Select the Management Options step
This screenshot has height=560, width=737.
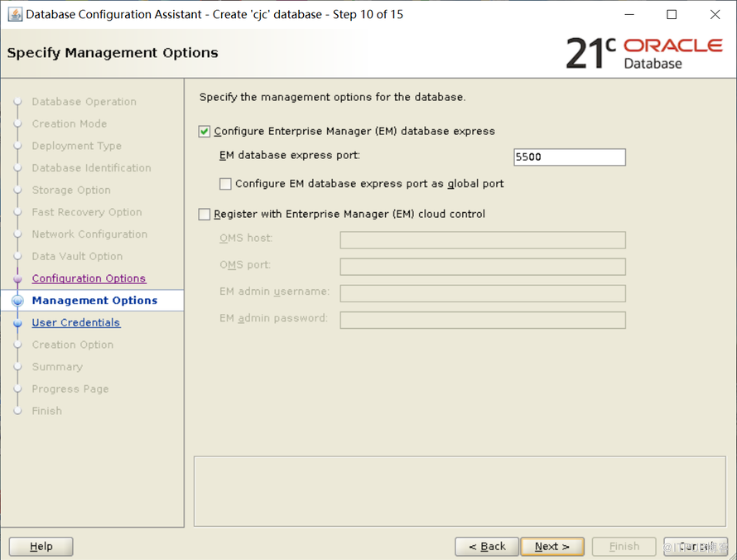point(94,301)
